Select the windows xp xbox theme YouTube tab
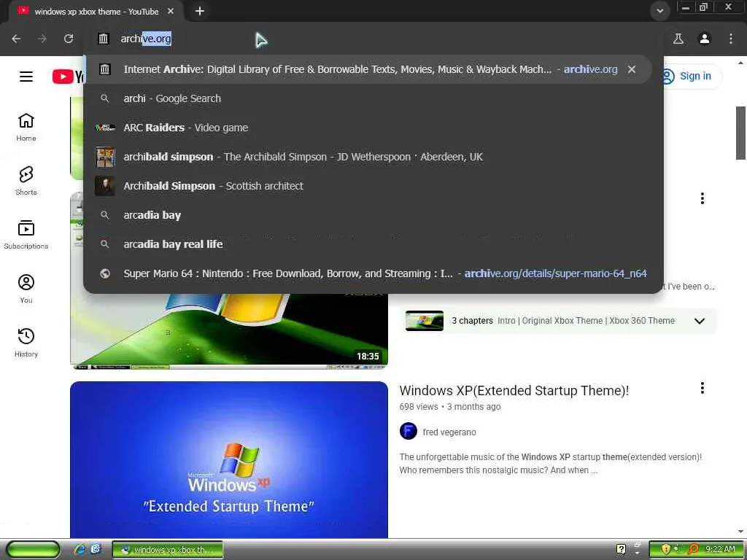The width and height of the screenshot is (747, 560). pyautogui.click(x=96, y=11)
